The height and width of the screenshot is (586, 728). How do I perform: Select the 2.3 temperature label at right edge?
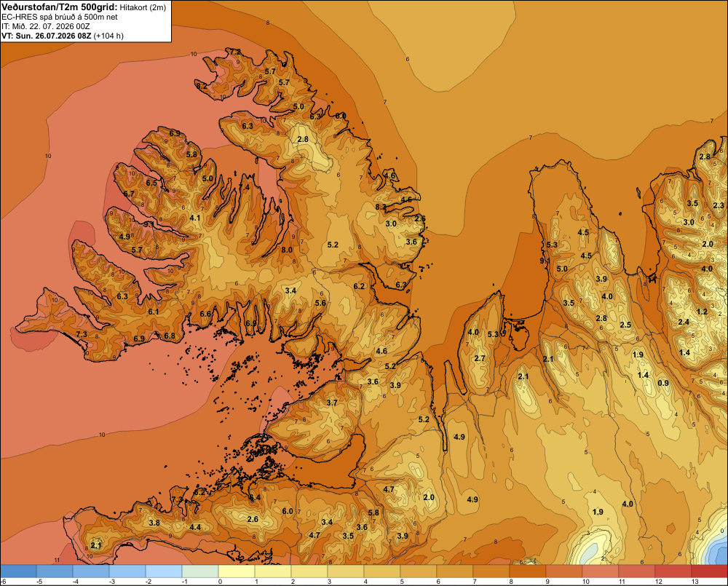point(719,205)
